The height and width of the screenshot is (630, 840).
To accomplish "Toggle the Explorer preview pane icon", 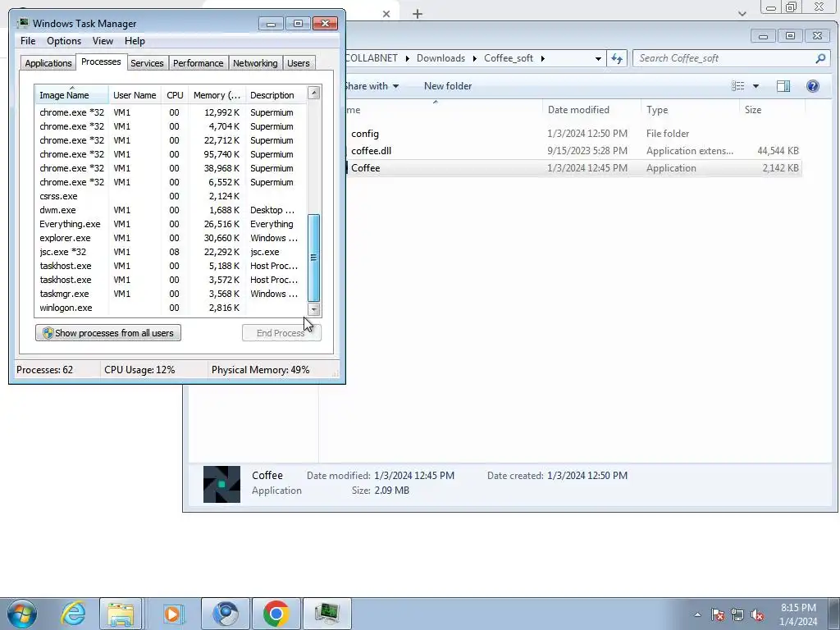I will coord(783,85).
